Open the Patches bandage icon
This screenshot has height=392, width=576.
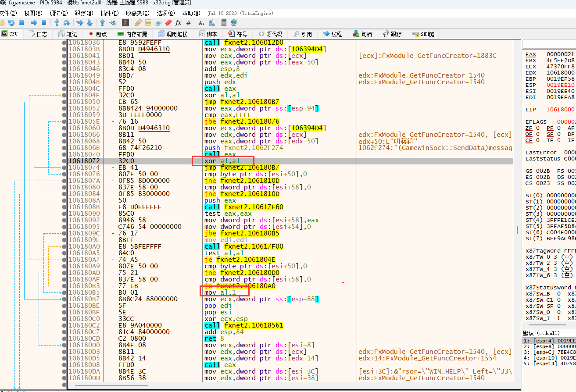(x=138, y=23)
